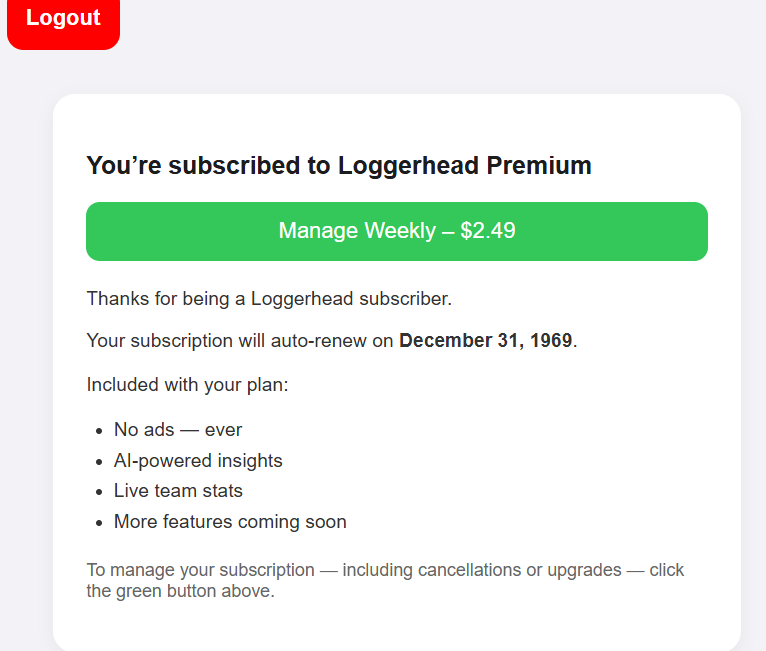
Task: Click "Your subscription will auto-renew on" text
Action: tap(240, 341)
